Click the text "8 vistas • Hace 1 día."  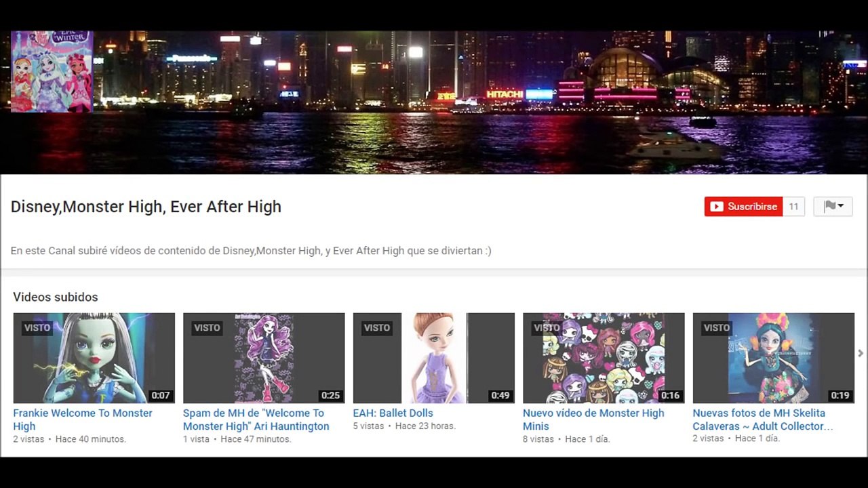pyautogui.click(x=566, y=439)
